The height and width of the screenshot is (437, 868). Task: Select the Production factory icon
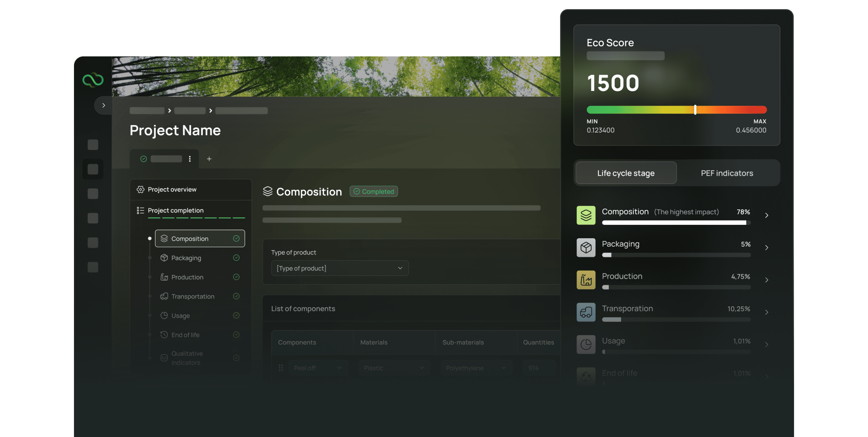click(164, 277)
